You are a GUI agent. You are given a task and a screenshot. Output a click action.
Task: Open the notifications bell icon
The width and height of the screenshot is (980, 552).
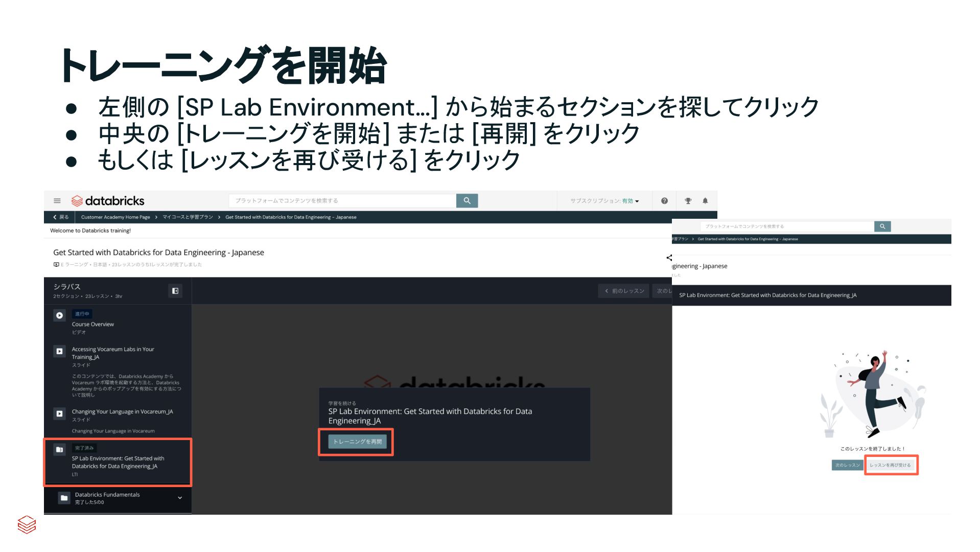pos(705,201)
